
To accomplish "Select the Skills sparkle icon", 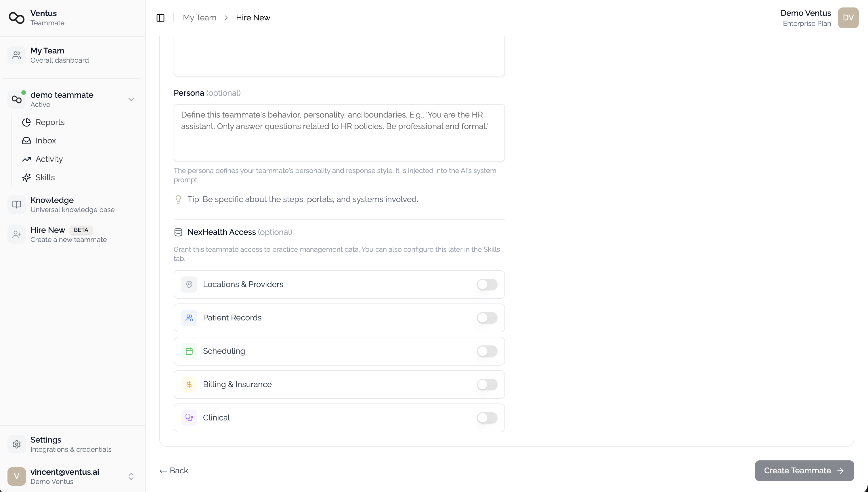I will click(x=27, y=177).
